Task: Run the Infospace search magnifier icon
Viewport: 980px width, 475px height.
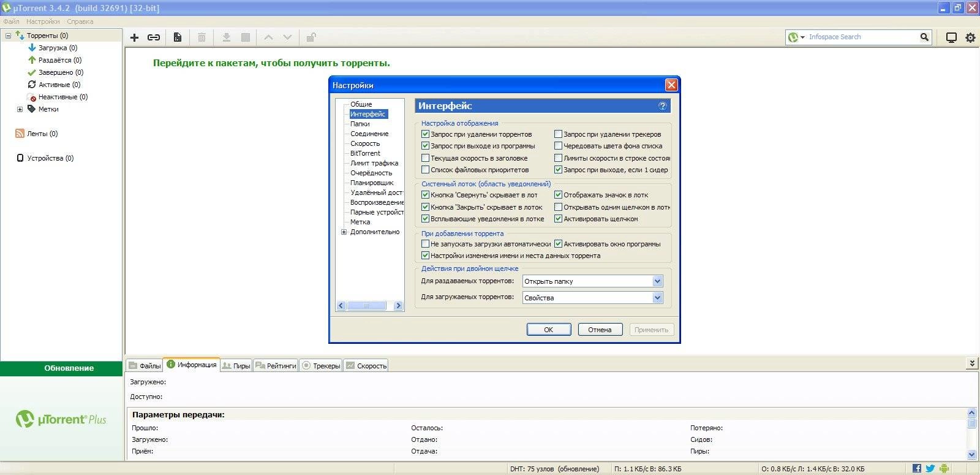Action: click(x=924, y=37)
